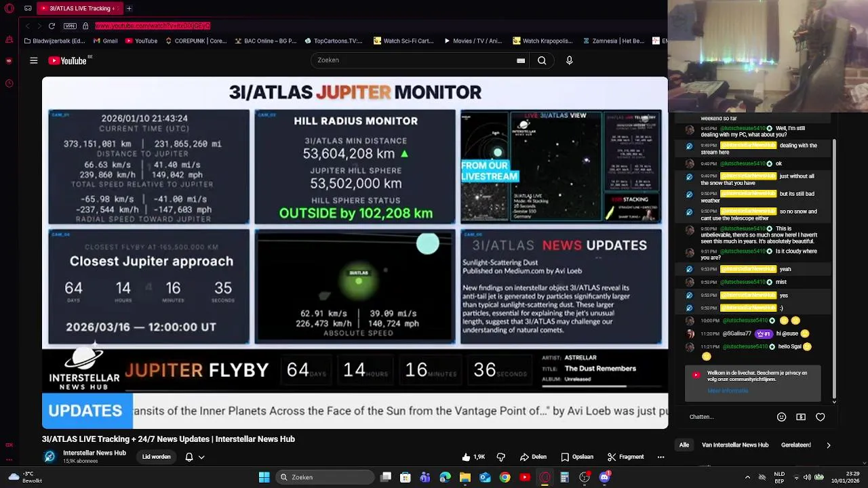This screenshot has height=488, width=868.
Task: Click the taskbar Zoeken search box
Action: tap(325, 477)
